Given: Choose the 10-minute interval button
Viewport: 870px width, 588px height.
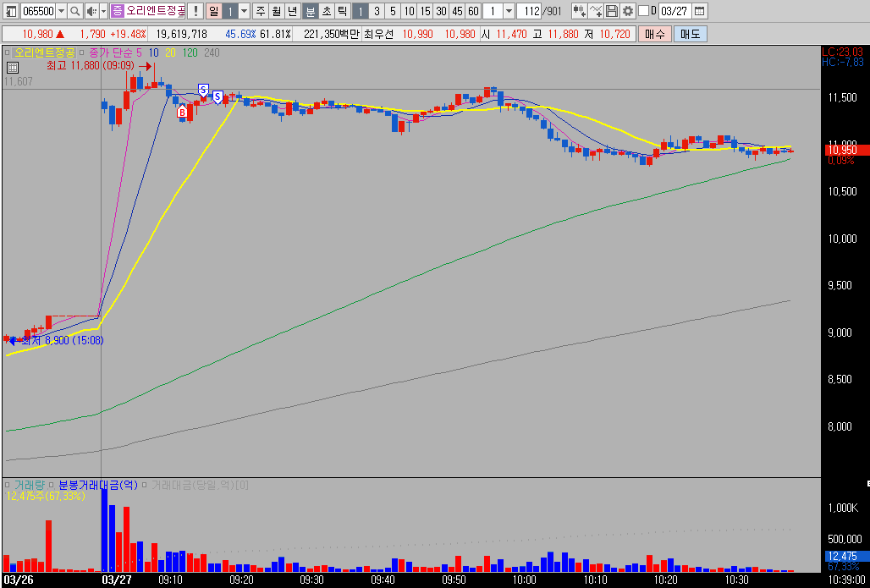Looking at the screenshot, I should [x=409, y=10].
